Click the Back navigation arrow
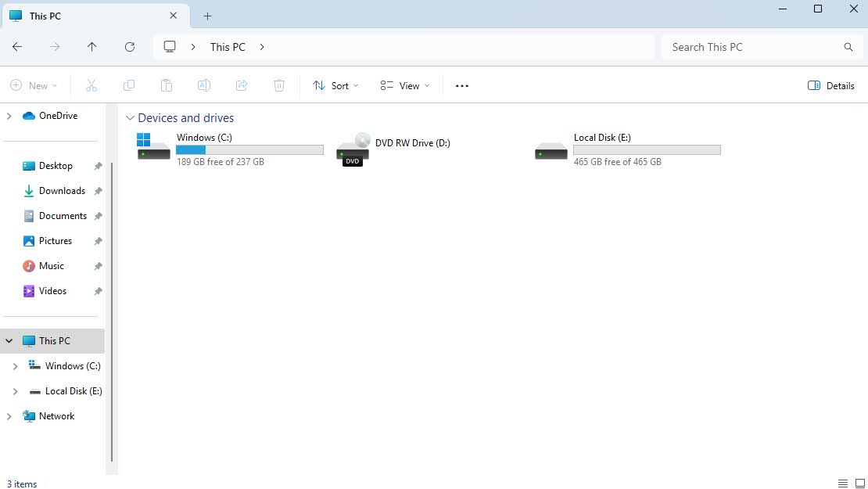This screenshot has height=489, width=868. 17,47
